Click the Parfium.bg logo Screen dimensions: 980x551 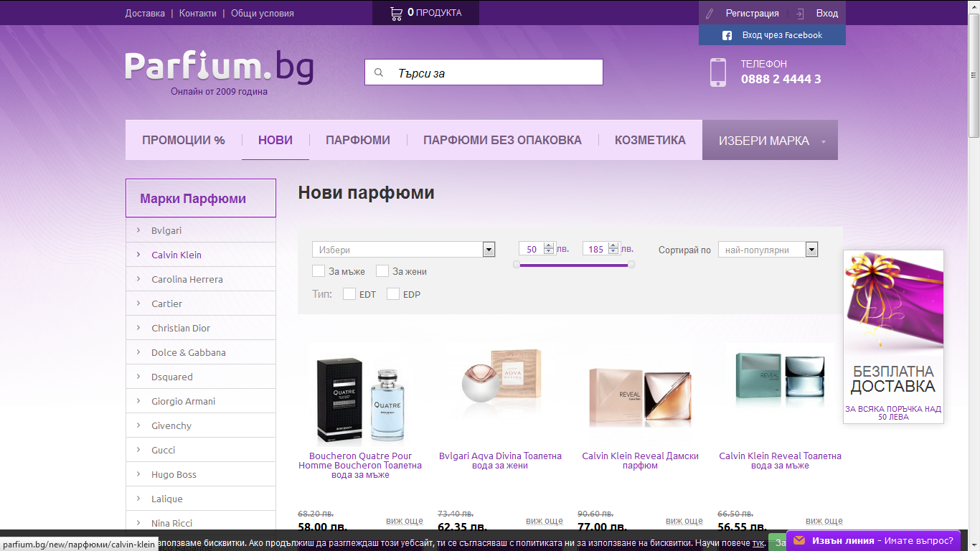pos(218,67)
